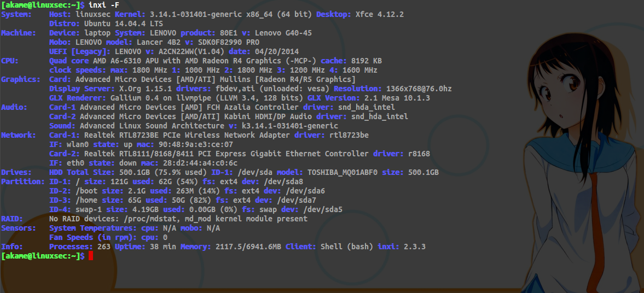Click the top '[akame@linuxsec:~]$' prompt
The image size is (644, 293).
tap(43, 5)
